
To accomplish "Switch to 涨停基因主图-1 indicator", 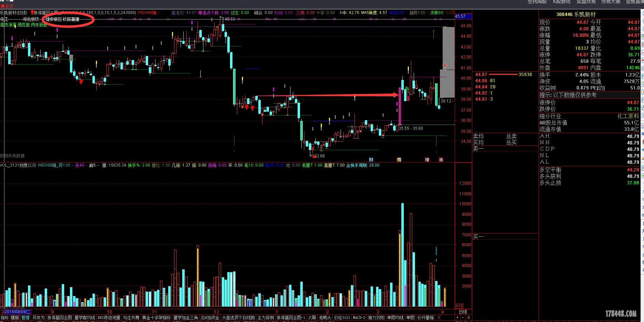I will point(291,318).
